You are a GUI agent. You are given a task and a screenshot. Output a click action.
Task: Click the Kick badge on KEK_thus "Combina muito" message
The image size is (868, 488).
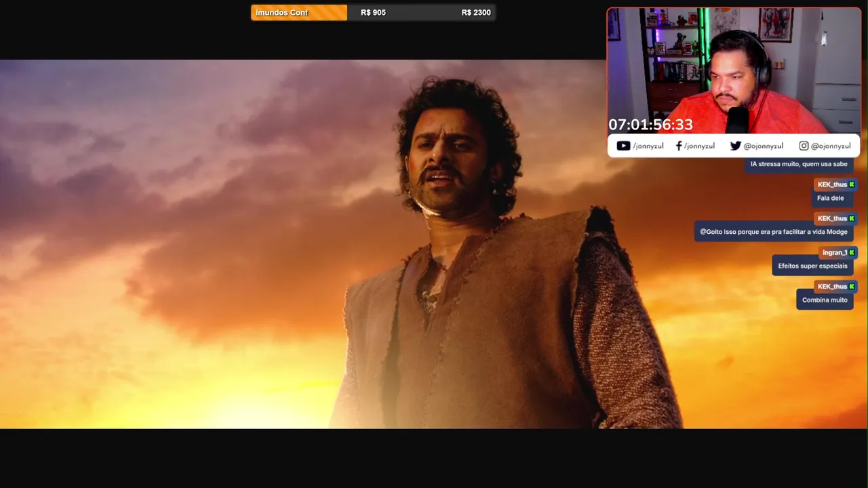852,286
